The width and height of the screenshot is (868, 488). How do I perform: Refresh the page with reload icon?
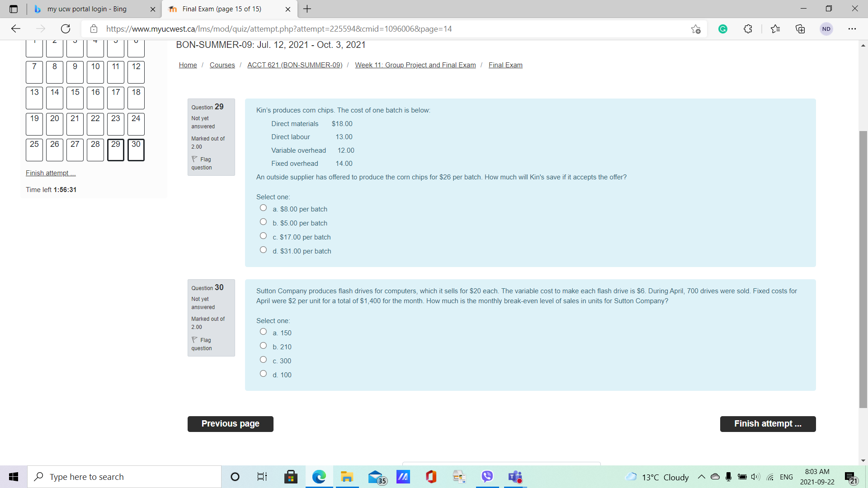(x=66, y=29)
